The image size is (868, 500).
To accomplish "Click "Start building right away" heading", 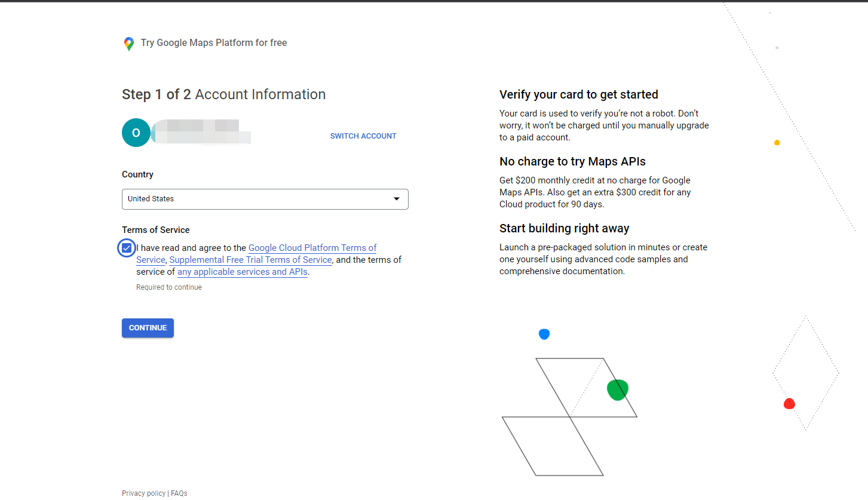I will point(565,228).
